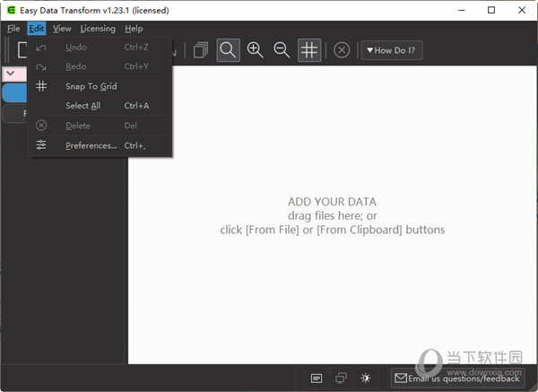Collapse the pink left panel chevron
538x392 pixels.
tap(10, 74)
